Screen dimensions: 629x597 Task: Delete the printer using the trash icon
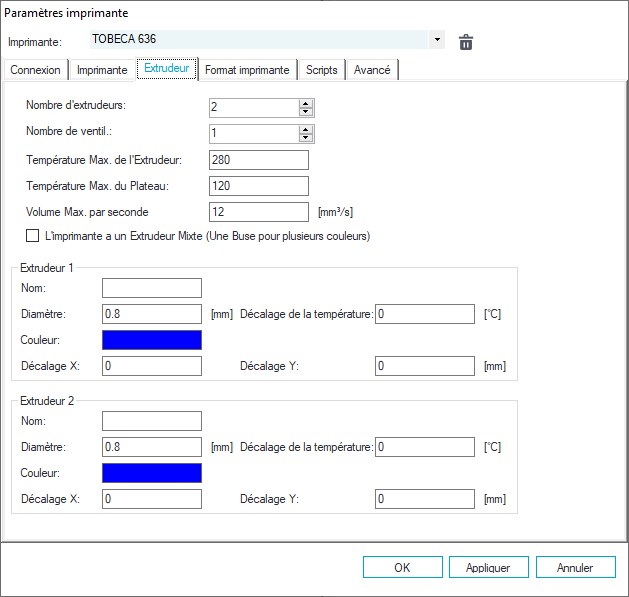coord(465,42)
